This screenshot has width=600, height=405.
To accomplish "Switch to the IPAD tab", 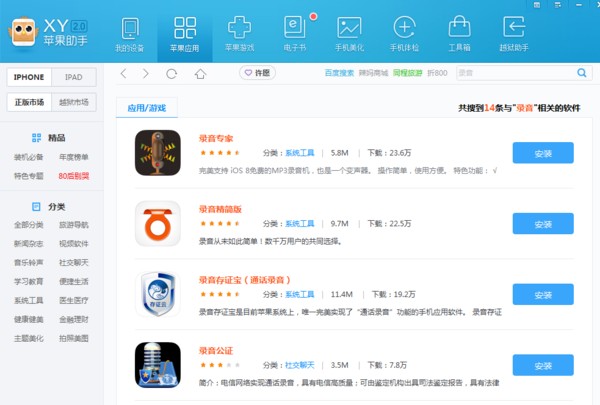I will pos(73,77).
